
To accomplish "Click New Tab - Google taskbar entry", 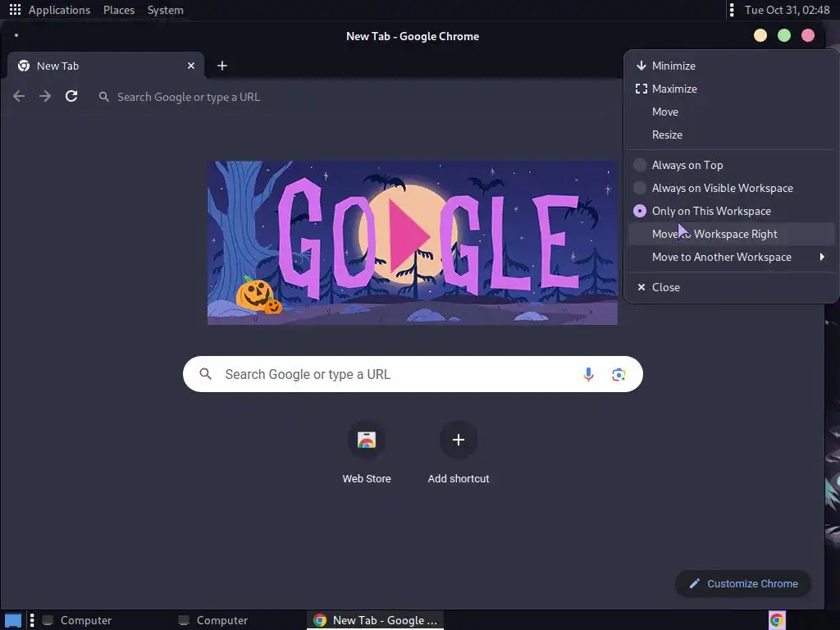I will pos(376,620).
